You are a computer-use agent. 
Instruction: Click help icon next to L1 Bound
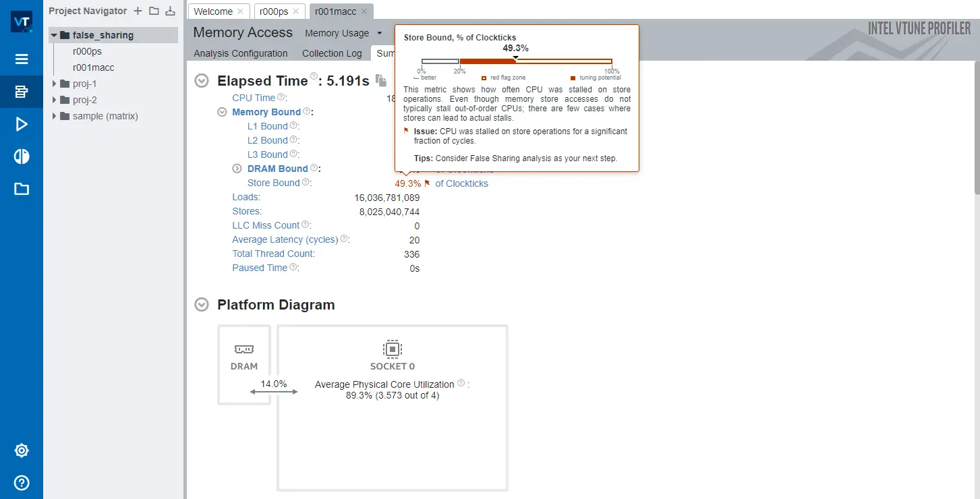(x=293, y=125)
